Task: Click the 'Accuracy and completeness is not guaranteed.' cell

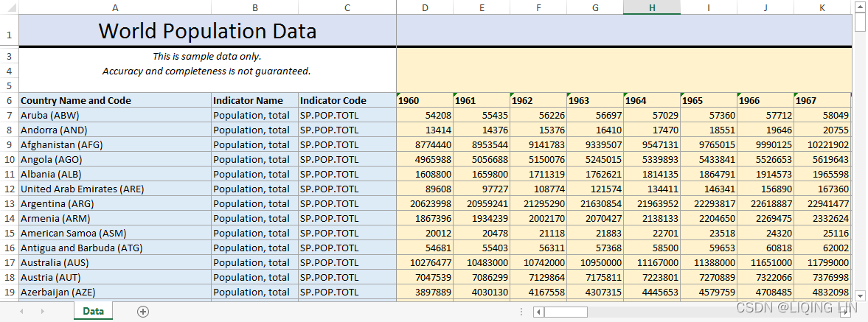Action: click(207, 71)
